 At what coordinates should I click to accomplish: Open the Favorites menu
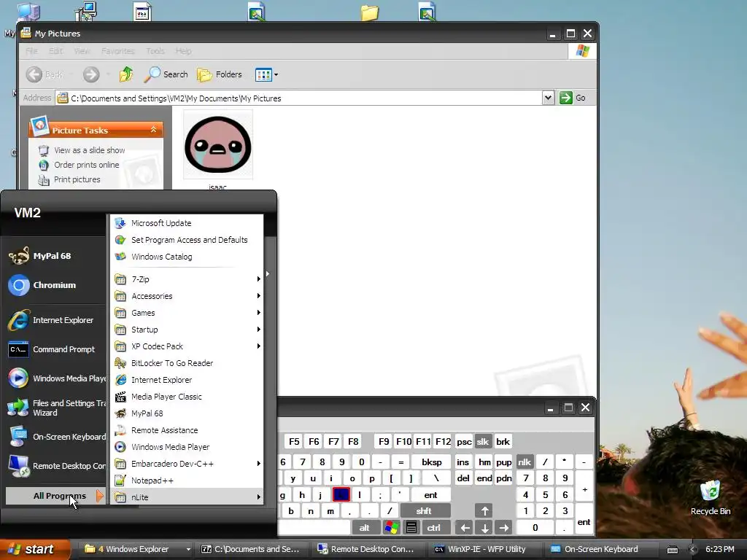click(117, 50)
